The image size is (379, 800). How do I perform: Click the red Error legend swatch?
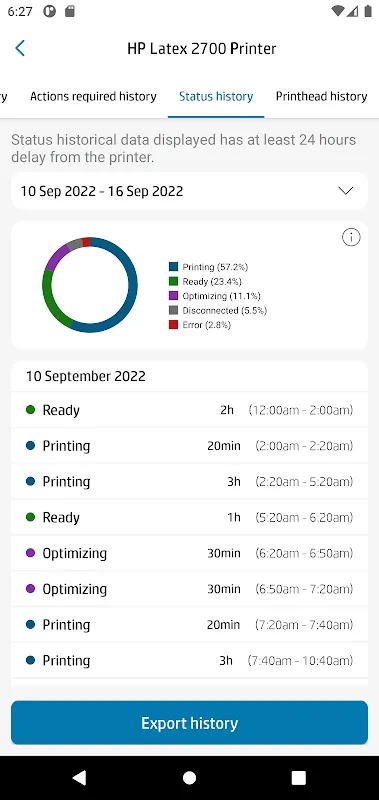point(173,324)
